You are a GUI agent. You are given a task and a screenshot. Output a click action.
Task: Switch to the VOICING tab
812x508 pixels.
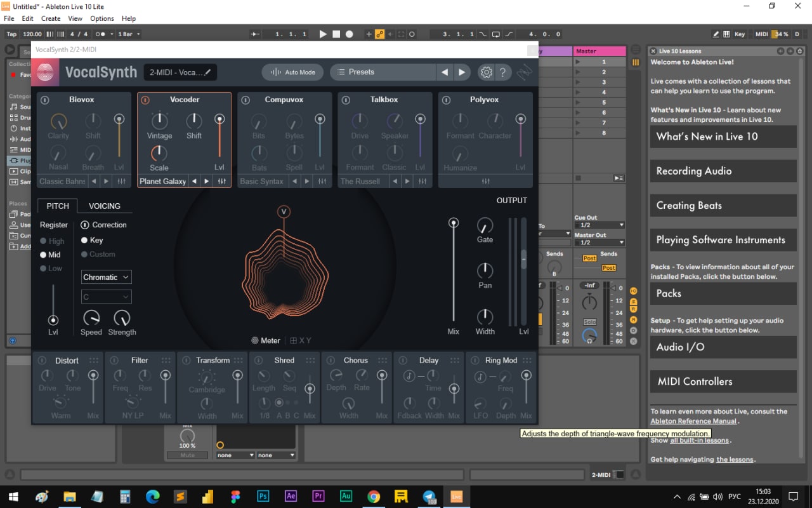tap(105, 206)
